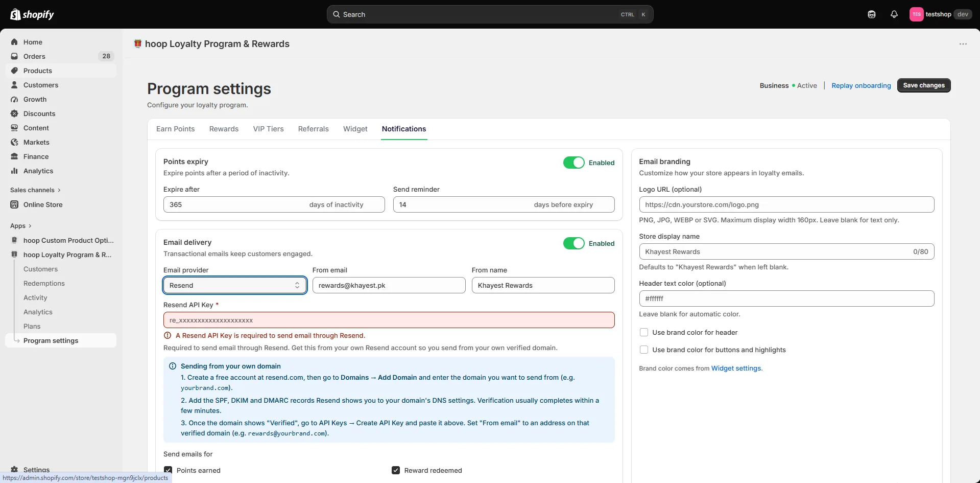Check Use brand color for buttons and highlights
Image resolution: width=980 pixels, height=483 pixels.
point(644,350)
